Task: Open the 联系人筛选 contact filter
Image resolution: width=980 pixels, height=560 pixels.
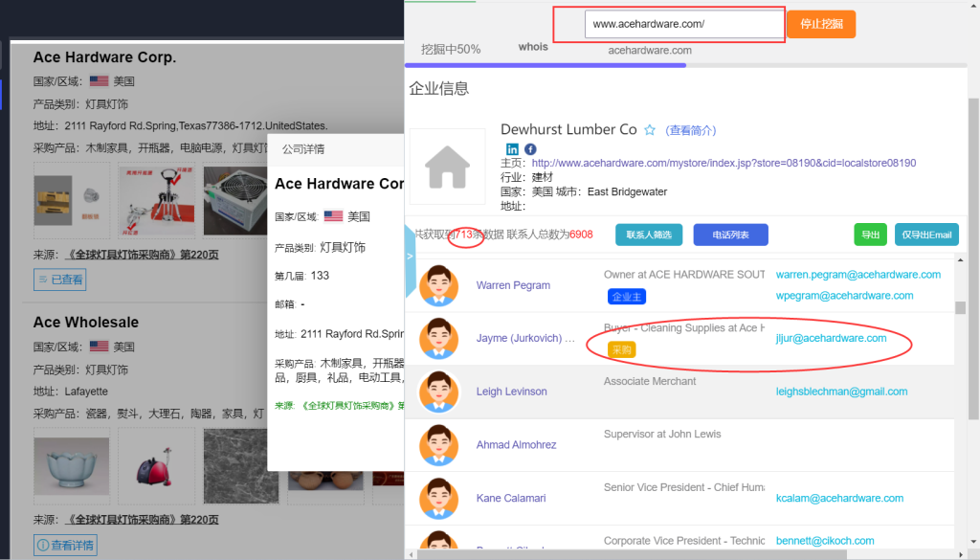Action: tap(649, 235)
